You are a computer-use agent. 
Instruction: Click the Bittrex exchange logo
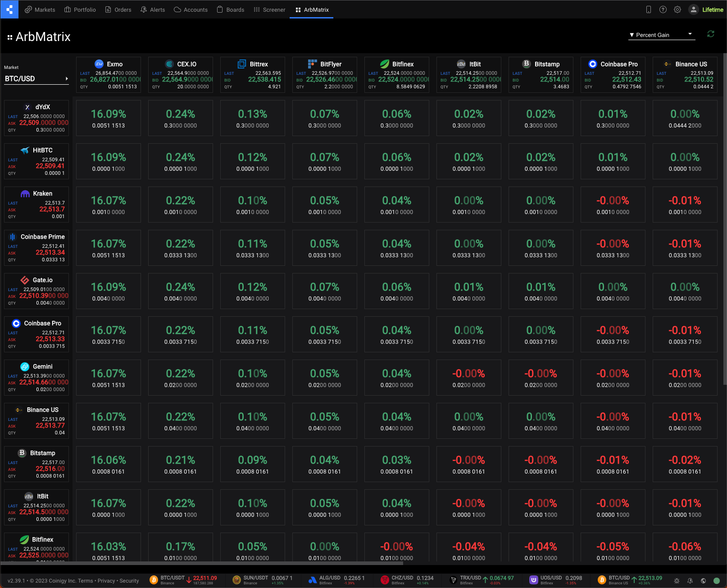(x=242, y=64)
